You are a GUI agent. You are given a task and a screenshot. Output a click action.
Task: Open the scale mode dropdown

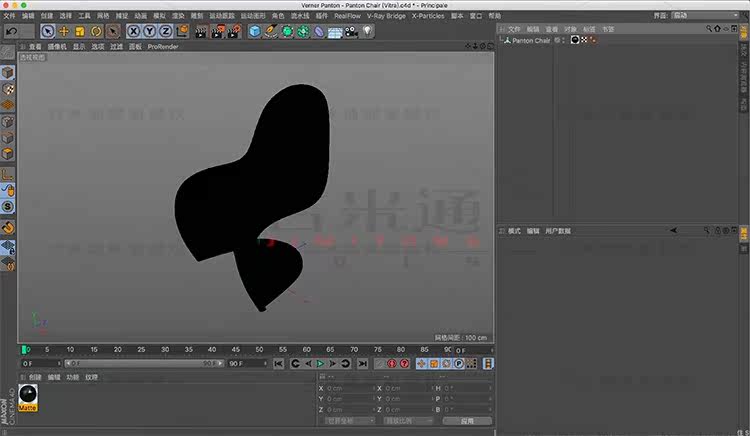click(x=408, y=421)
